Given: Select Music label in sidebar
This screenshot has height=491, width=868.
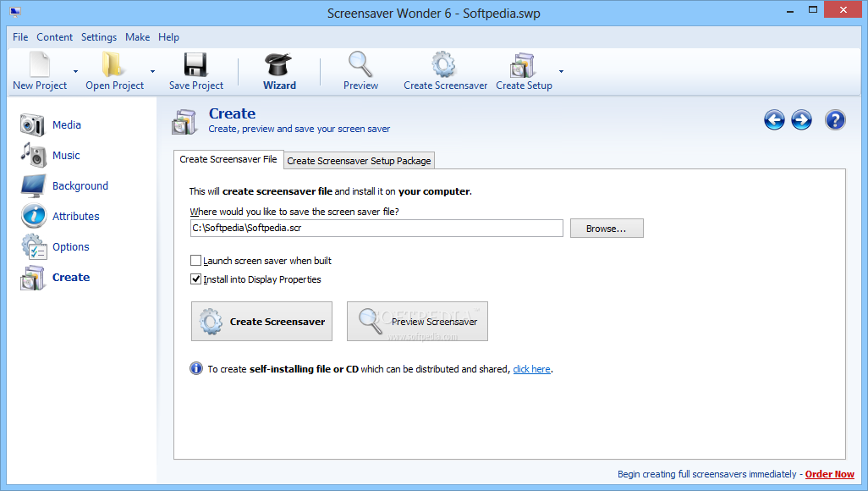Looking at the screenshot, I should [x=66, y=156].
